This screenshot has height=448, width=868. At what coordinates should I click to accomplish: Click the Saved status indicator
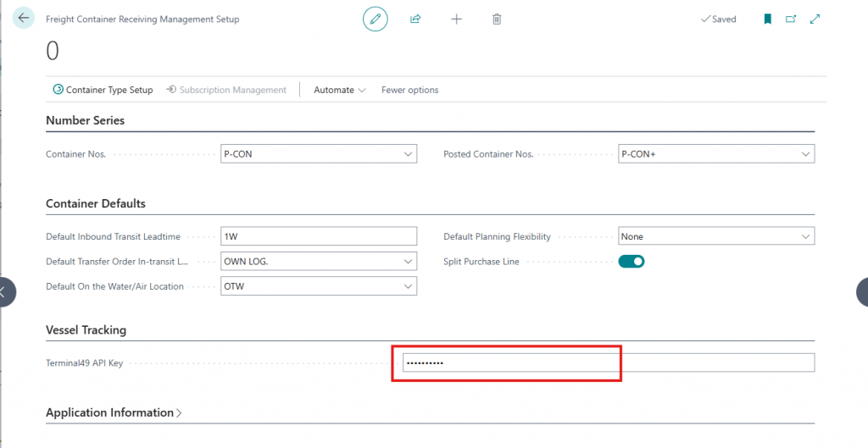[719, 19]
